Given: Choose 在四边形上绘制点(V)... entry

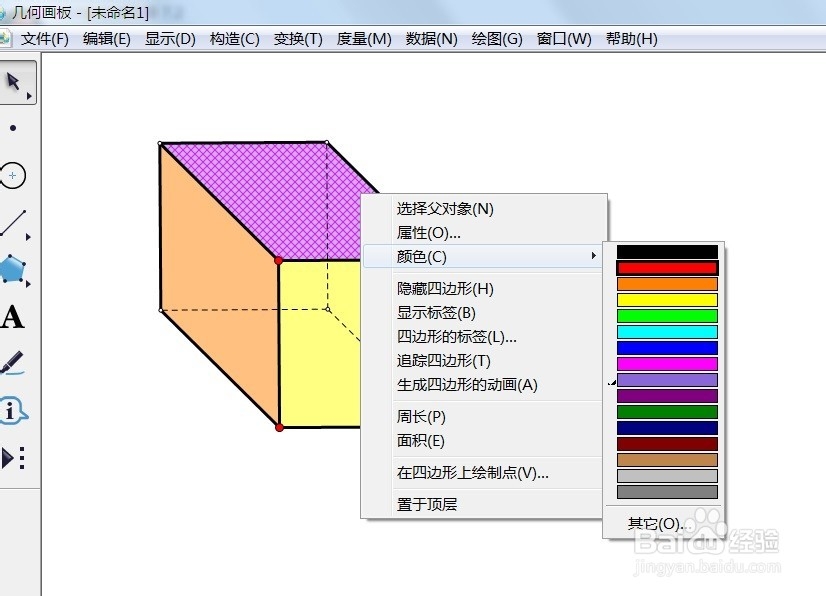Looking at the screenshot, I should pyautogui.click(x=483, y=473).
